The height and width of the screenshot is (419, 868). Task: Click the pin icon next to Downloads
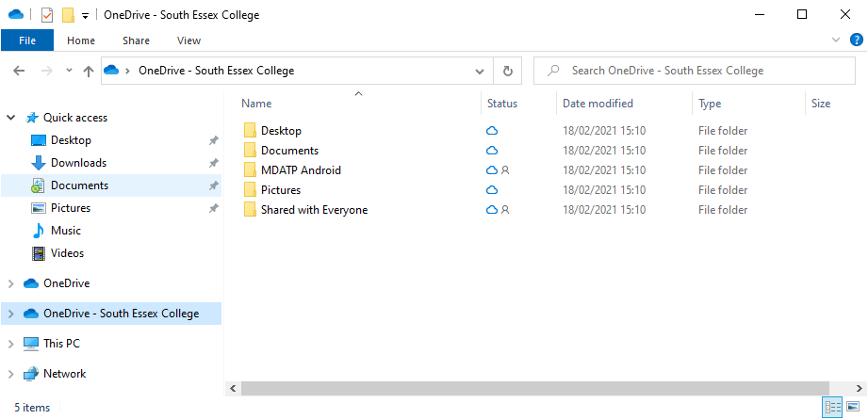pyautogui.click(x=213, y=164)
